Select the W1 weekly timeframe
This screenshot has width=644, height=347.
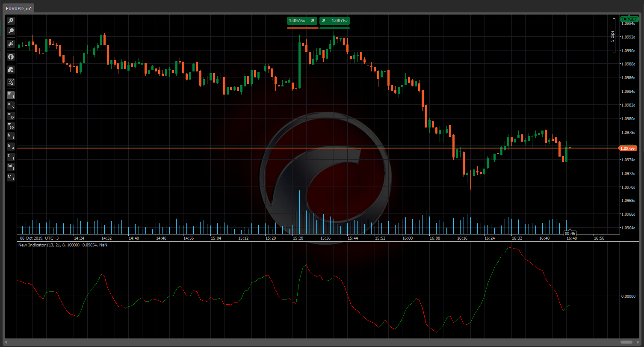(x=11, y=167)
